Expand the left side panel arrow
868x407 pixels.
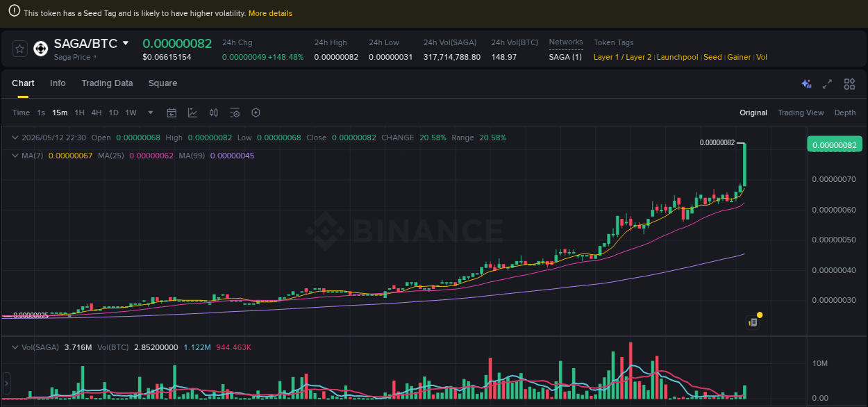pyautogui.click(x=6, y=383)
